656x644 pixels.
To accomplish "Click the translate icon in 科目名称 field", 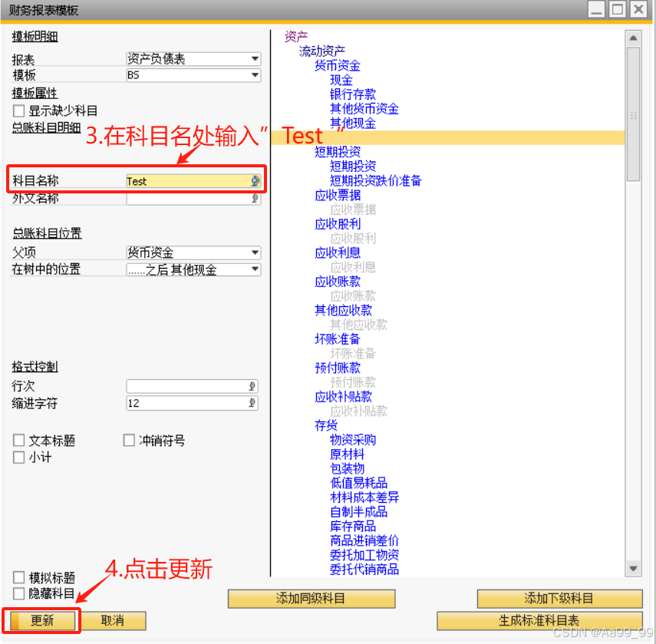I will (x=255, y=181).
